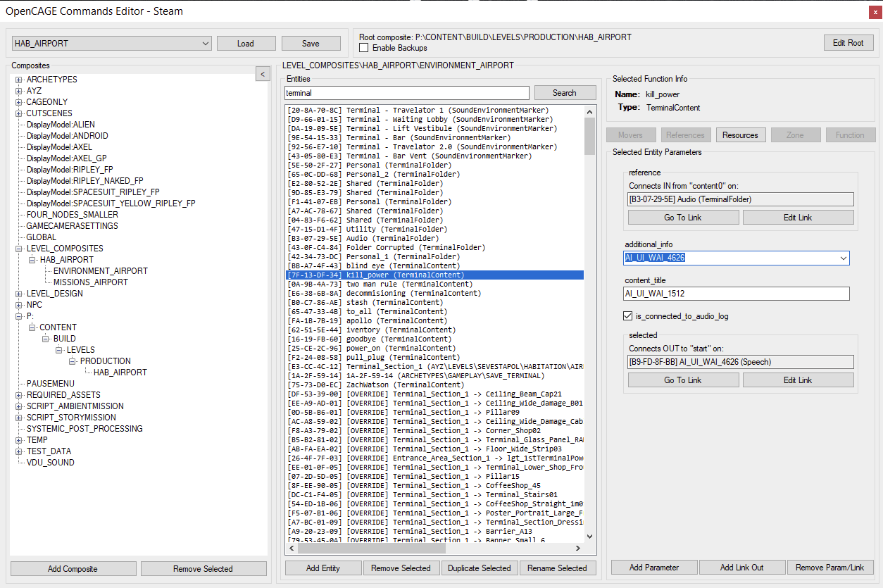This screenshot has width=883, height=588.
Task: Open the additional_info dropdown
Action: coord(844,258)
